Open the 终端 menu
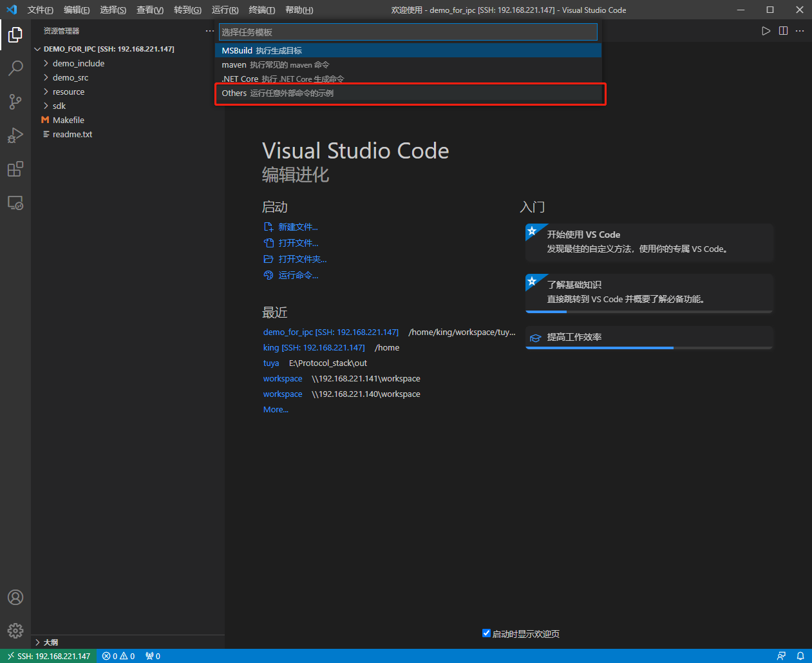This screenshot has height=663, width=812. tap(261, 10)
